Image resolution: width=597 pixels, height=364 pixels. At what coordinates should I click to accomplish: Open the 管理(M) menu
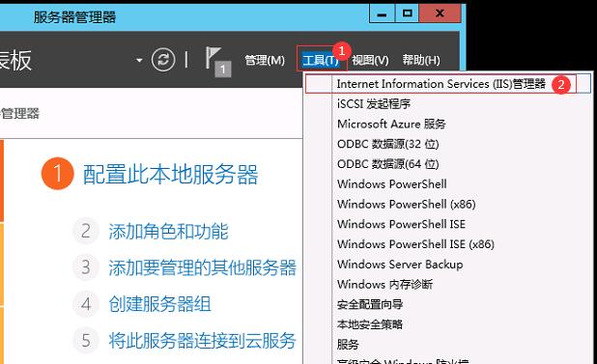pos(265,60)
